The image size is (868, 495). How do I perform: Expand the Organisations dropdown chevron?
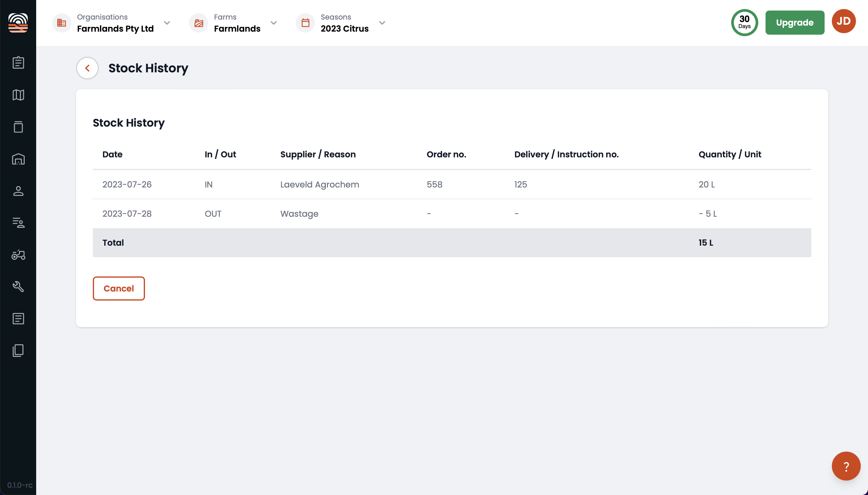click(x=167, y=23)
